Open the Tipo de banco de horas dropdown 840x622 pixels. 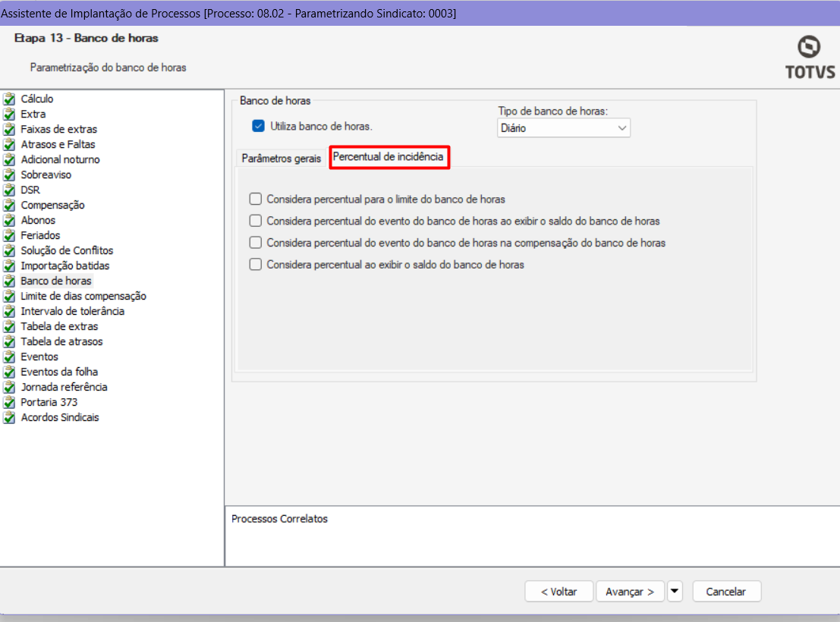point(564,128)
